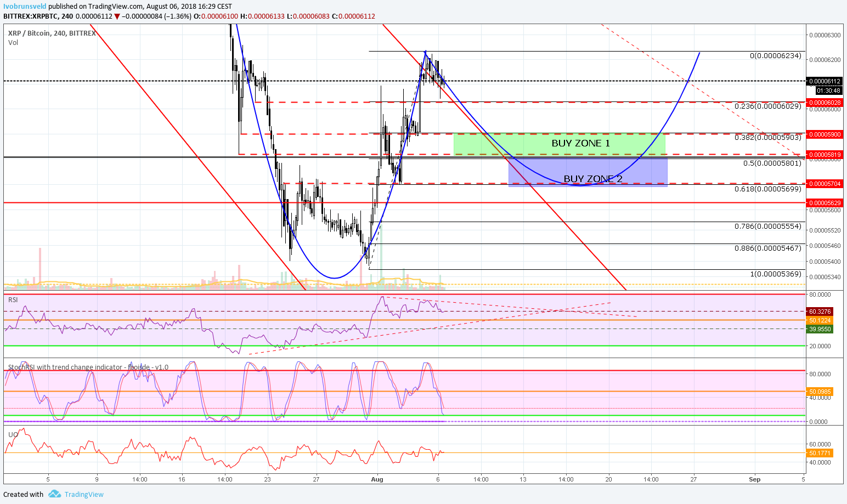Click the 20 date on time axis
847x504 pixels.
tap(609, 479)
